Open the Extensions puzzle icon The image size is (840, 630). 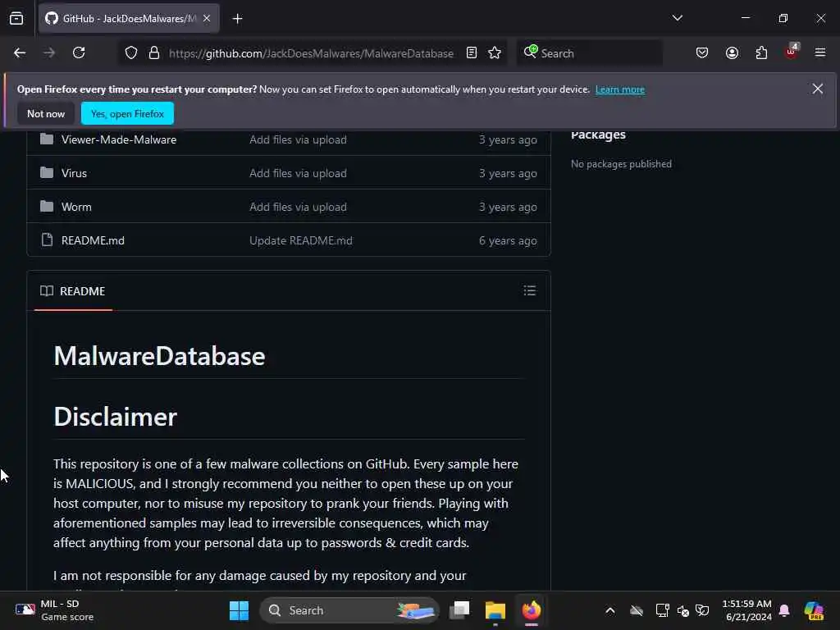pos(761,52)
